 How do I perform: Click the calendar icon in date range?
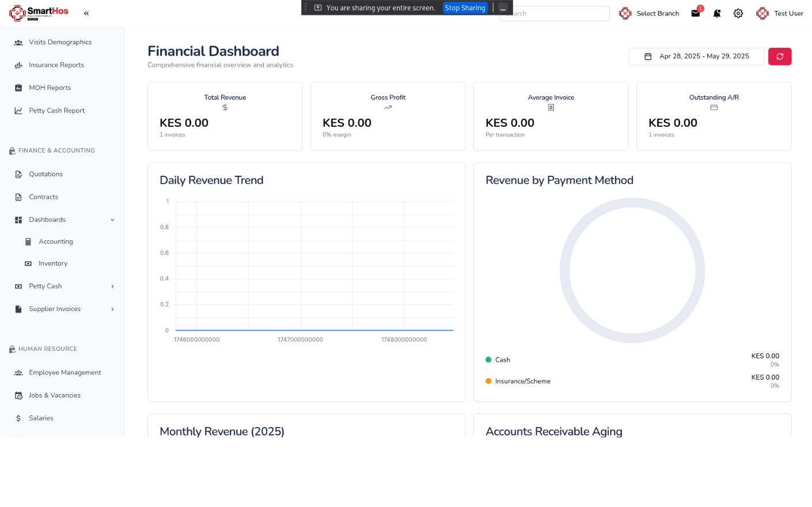(648, 56)
